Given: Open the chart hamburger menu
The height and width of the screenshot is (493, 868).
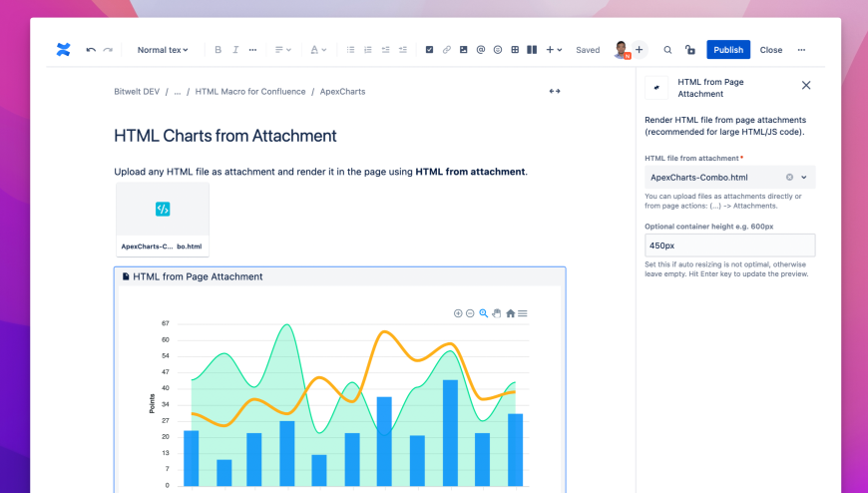Looking at the screenshot, I should pyautogui.click(x=523, y=313).
